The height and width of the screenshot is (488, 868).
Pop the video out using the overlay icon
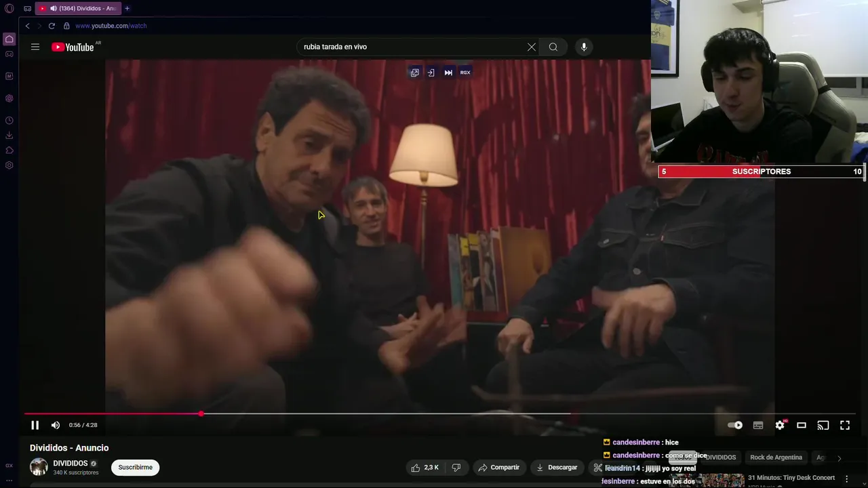tap(415, 73)
